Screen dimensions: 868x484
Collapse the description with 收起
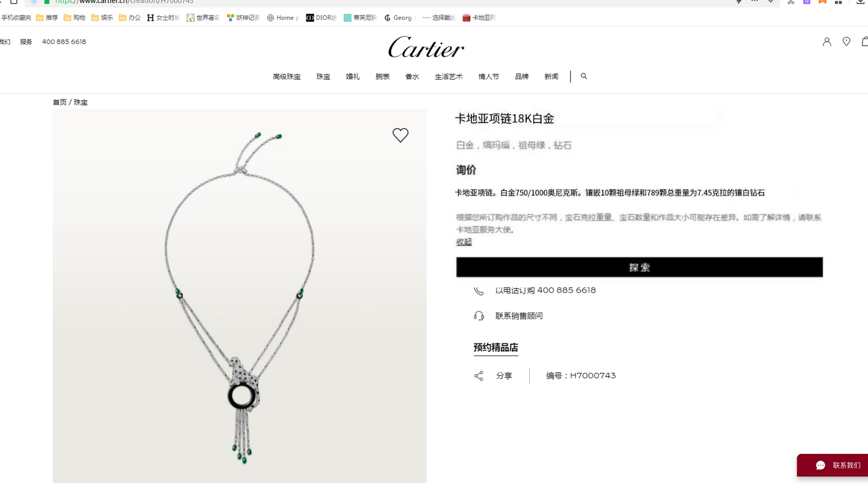[464, 241]
